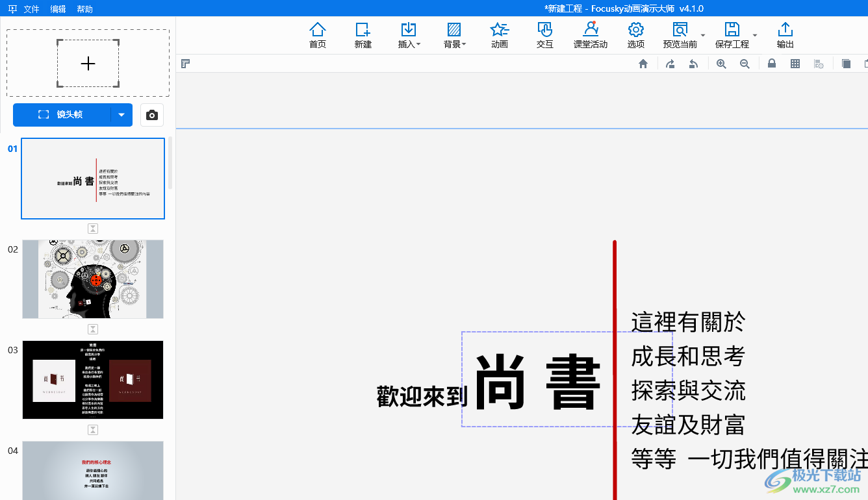The height and width of the screenshot is (500, 868).
Task: Click the rotate counterclockwise icon
Action: click(x=694, y=64)
